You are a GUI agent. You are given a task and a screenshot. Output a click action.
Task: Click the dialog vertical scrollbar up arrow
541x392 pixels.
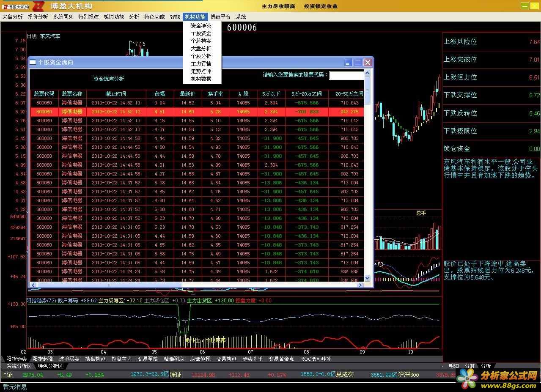(x=367, y=73)
